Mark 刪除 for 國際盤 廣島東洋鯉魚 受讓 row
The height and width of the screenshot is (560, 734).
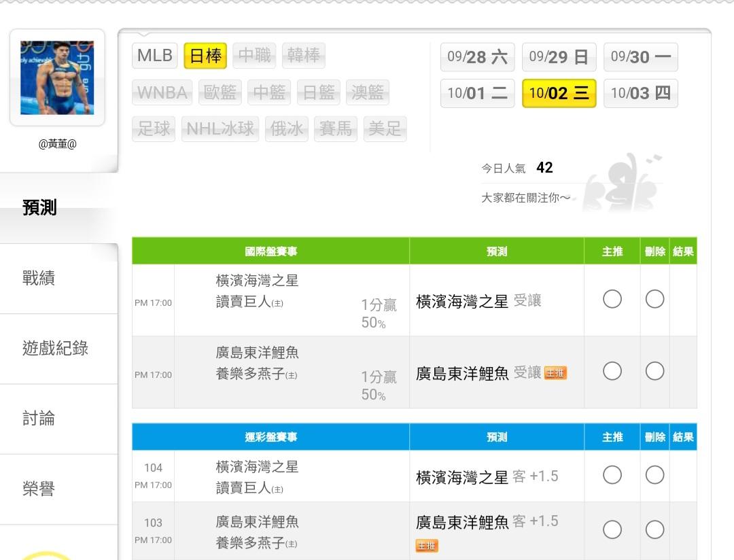pyautogui.click(x=655, y=371)
